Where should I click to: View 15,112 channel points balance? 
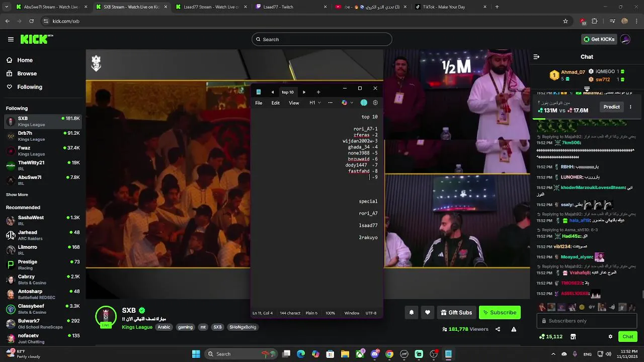tap(550, 336)
